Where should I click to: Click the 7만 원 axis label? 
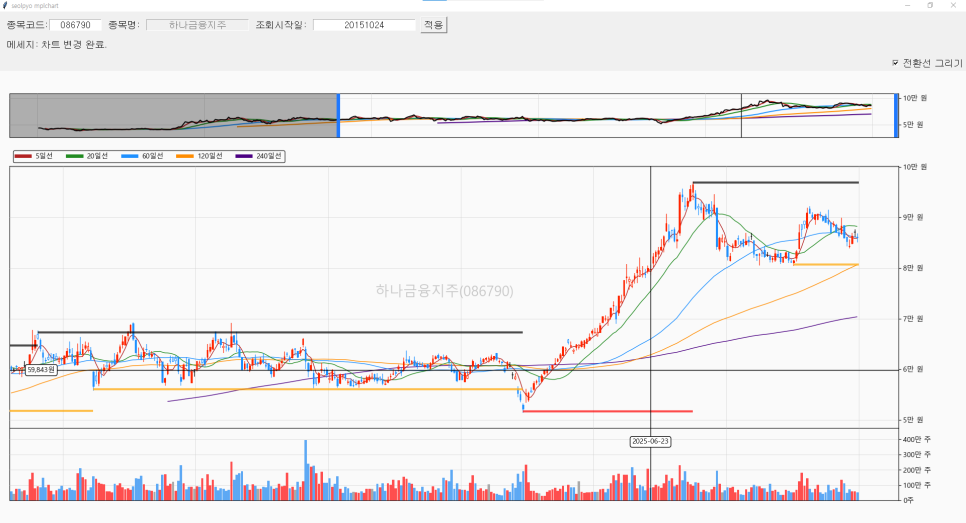[913, 319]
